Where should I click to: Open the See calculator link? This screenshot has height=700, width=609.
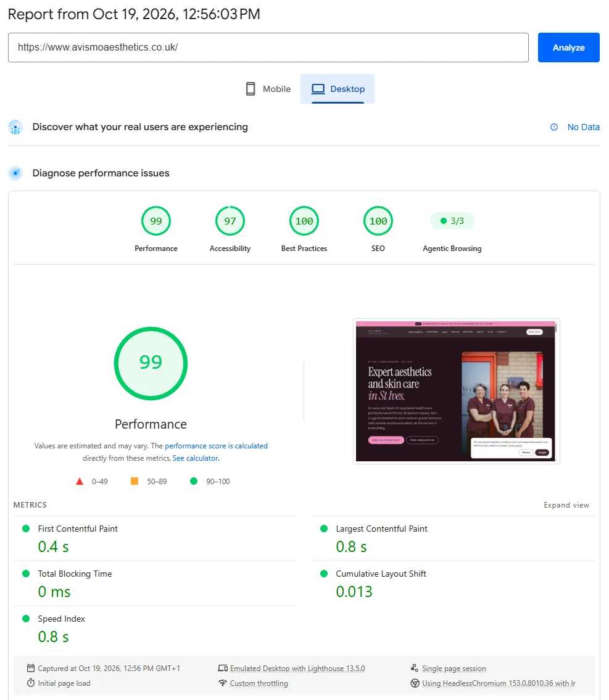[x=196, y=458]
